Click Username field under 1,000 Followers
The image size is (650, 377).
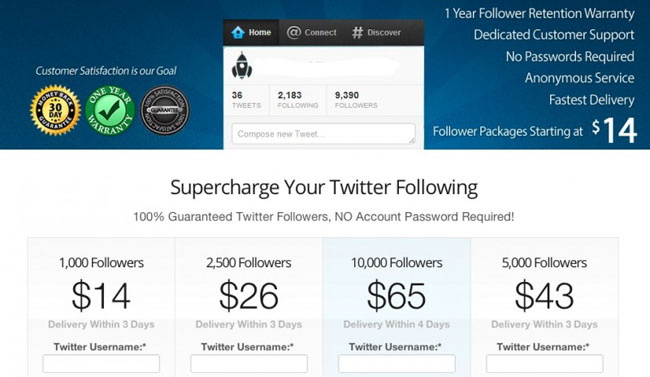pos(101,364)
